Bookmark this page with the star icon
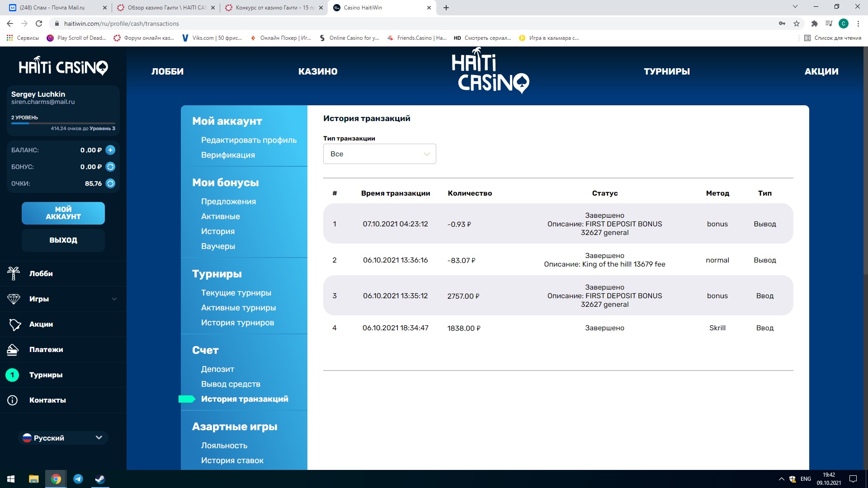The width and height of the screenshot is (868, 488). coord(797,23)
